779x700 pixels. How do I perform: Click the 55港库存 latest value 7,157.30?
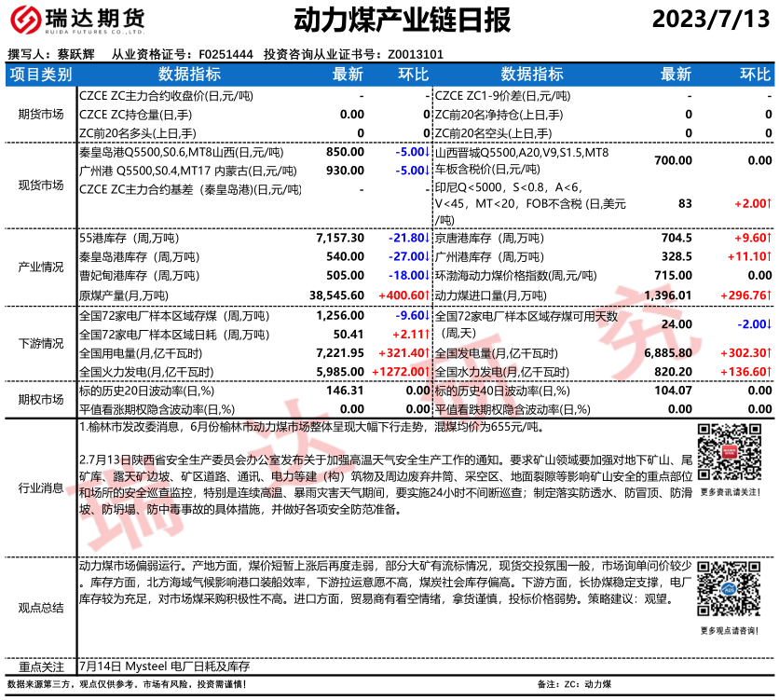point(340,238)
